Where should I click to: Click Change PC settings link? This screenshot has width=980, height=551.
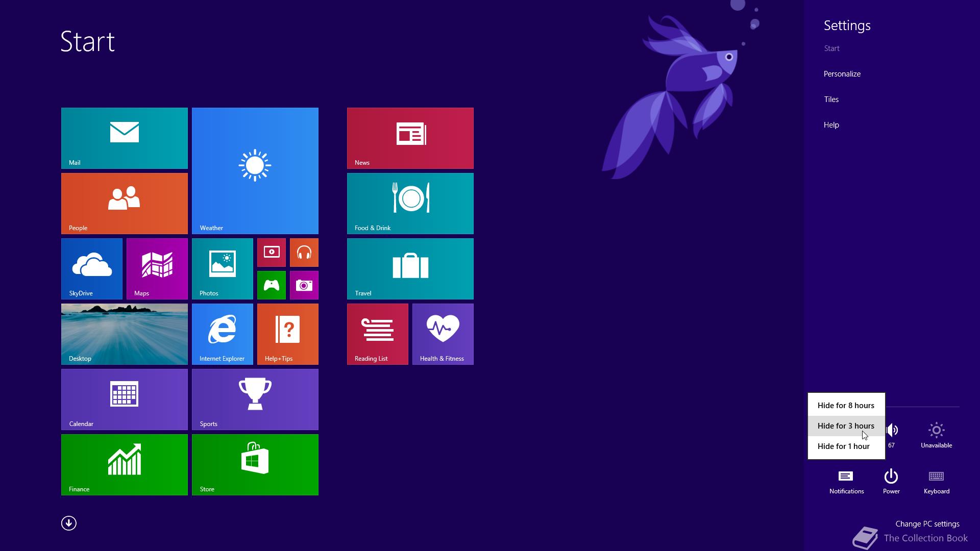[x=927, y=524]
